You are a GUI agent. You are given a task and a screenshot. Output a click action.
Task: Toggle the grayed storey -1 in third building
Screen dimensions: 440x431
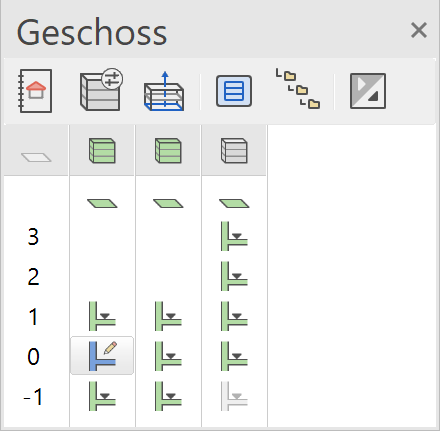coord(234,396)
